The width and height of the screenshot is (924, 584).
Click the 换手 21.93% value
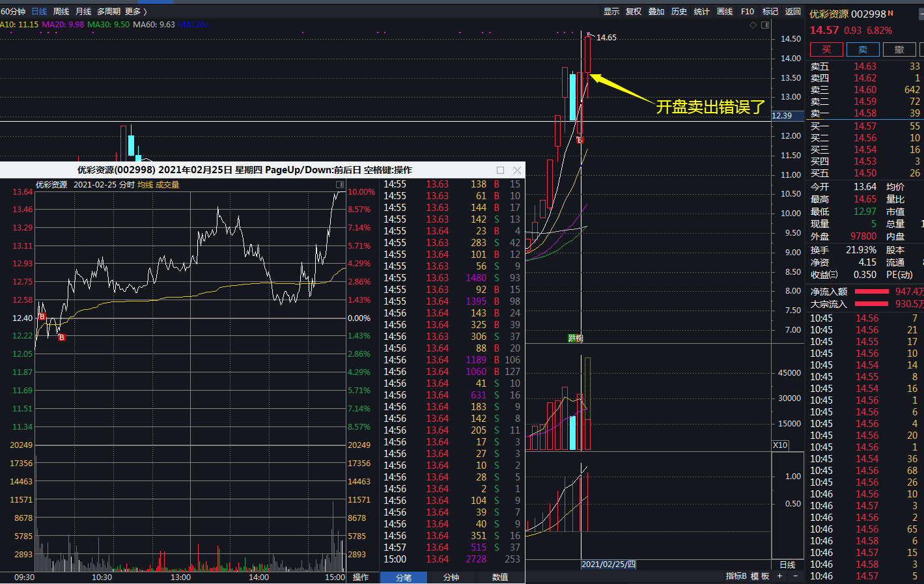(x=861, y=250)
